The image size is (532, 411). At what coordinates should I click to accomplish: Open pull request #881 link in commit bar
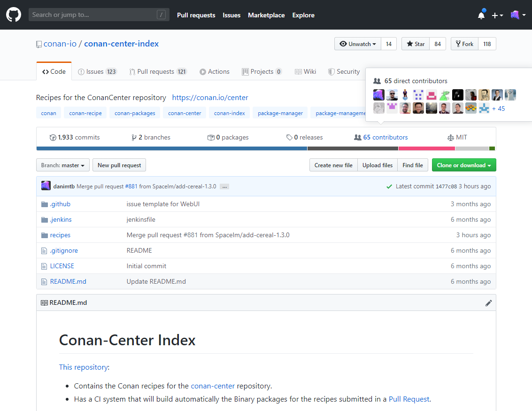131,186
